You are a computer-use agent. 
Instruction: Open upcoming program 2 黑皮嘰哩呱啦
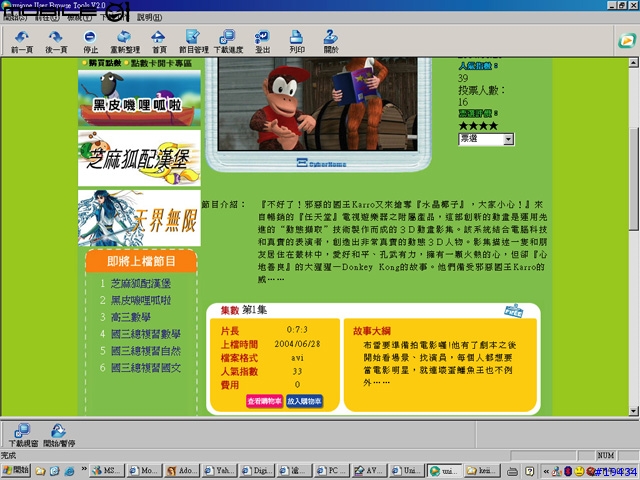(141, 300)
